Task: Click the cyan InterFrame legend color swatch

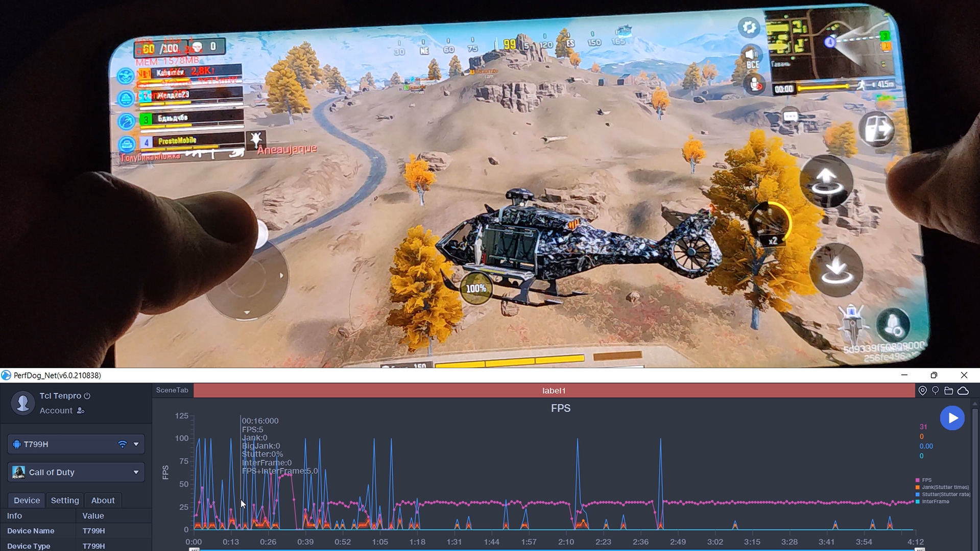Action: (x=918, y=501)
